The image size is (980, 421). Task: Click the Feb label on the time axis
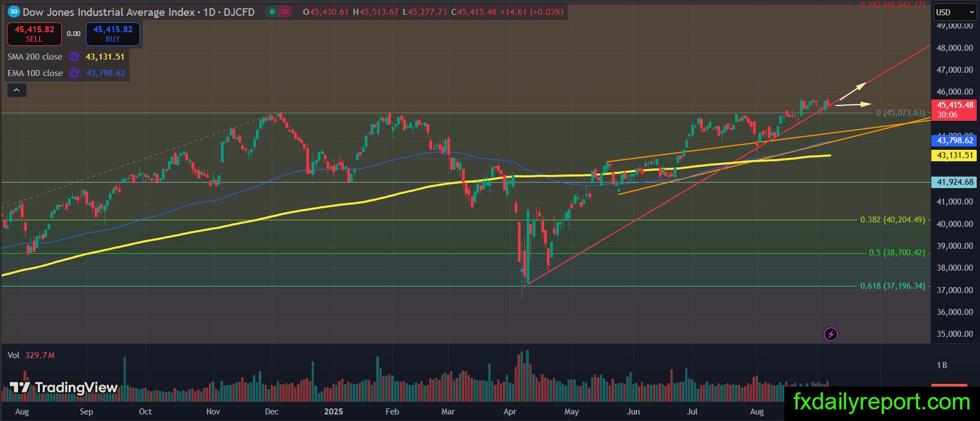pyautogui.click(x=392, y=412)
